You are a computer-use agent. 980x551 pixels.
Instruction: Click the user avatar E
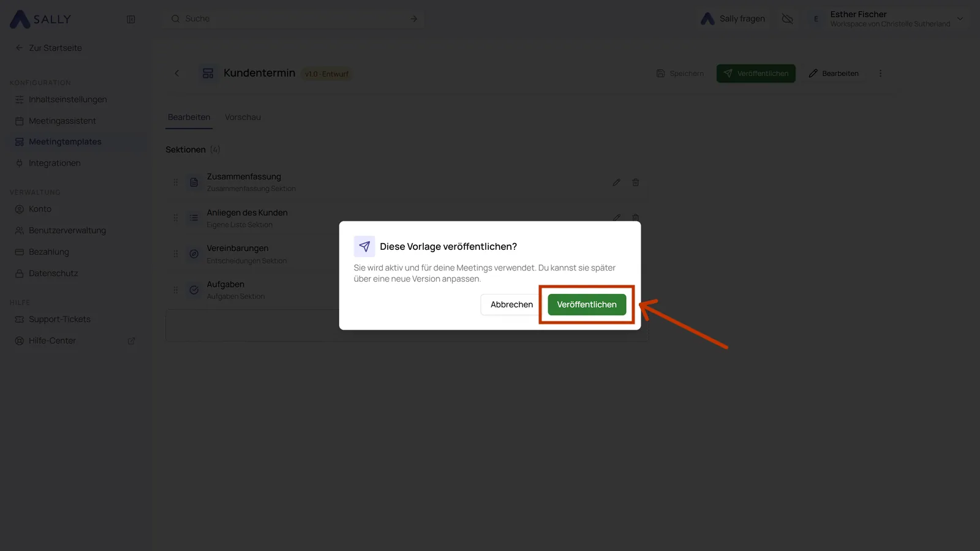pos(816,19)
